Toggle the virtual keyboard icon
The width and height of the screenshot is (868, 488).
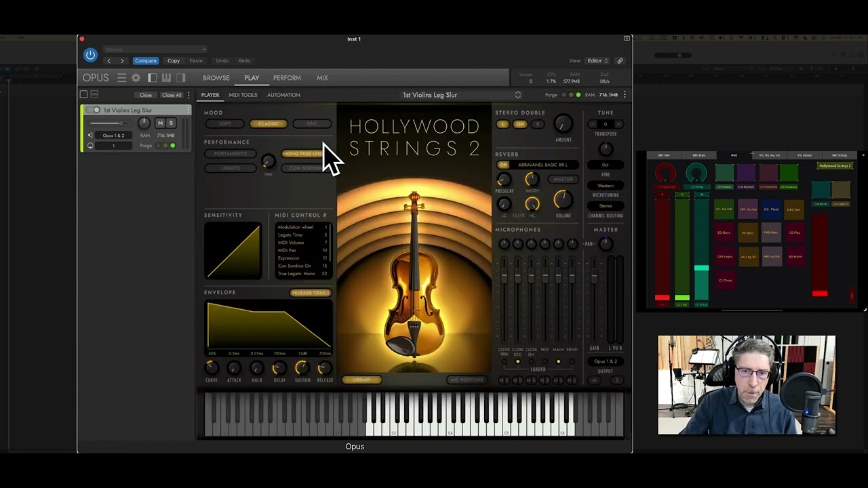pyautogui.click(x=166, y=78)
